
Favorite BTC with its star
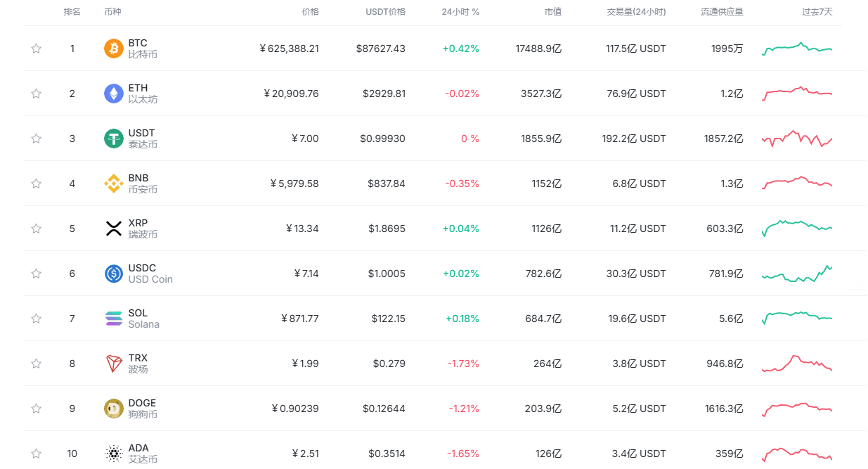[36, 49]
